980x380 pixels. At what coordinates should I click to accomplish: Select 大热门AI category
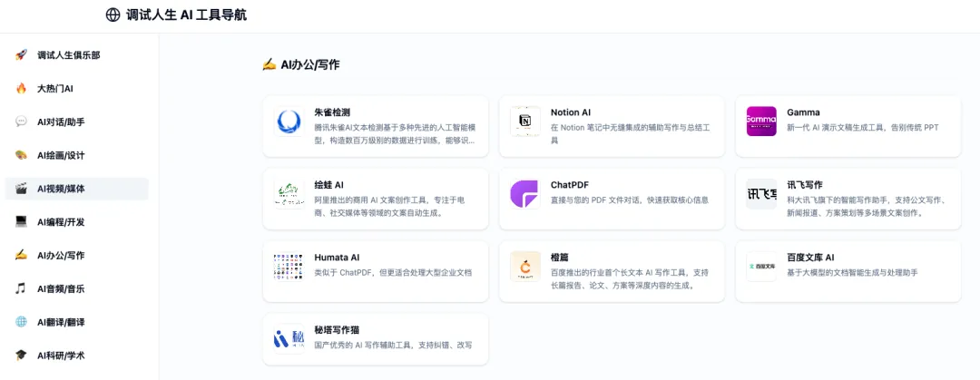77,89
